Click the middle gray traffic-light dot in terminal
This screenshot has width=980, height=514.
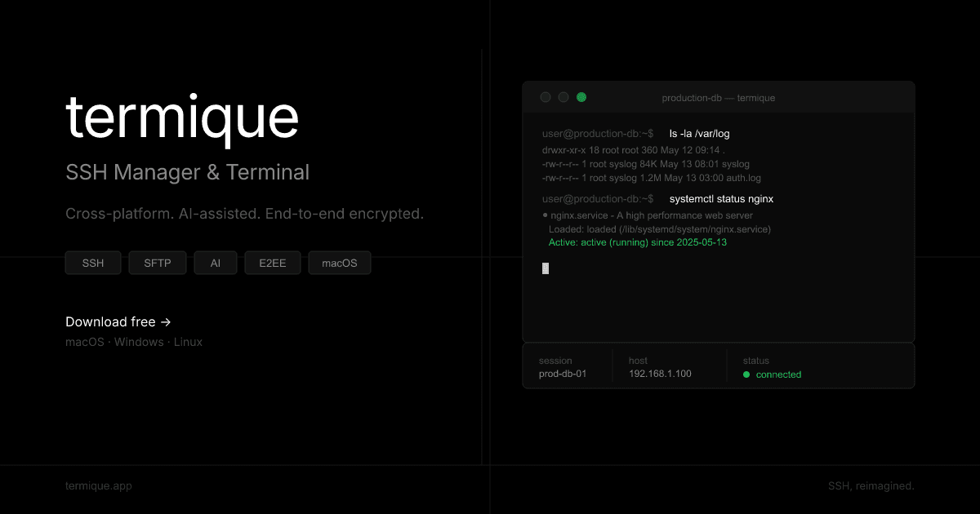click(x=563, y=97)
